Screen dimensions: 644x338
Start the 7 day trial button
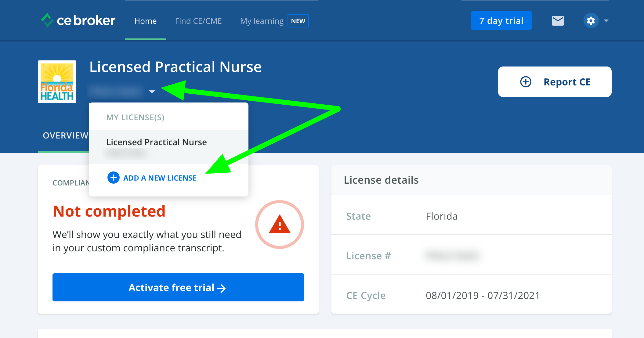(x=501, y=20)
